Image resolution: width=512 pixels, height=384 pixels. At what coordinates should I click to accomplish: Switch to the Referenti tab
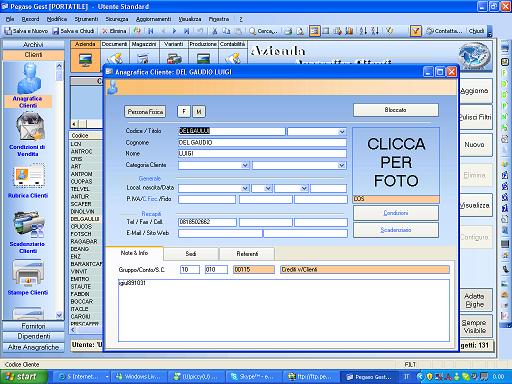point(247,254)
